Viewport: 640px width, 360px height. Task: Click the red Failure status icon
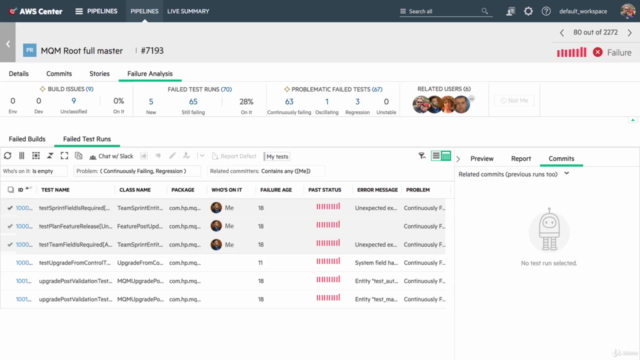click(x=598, y=52)
